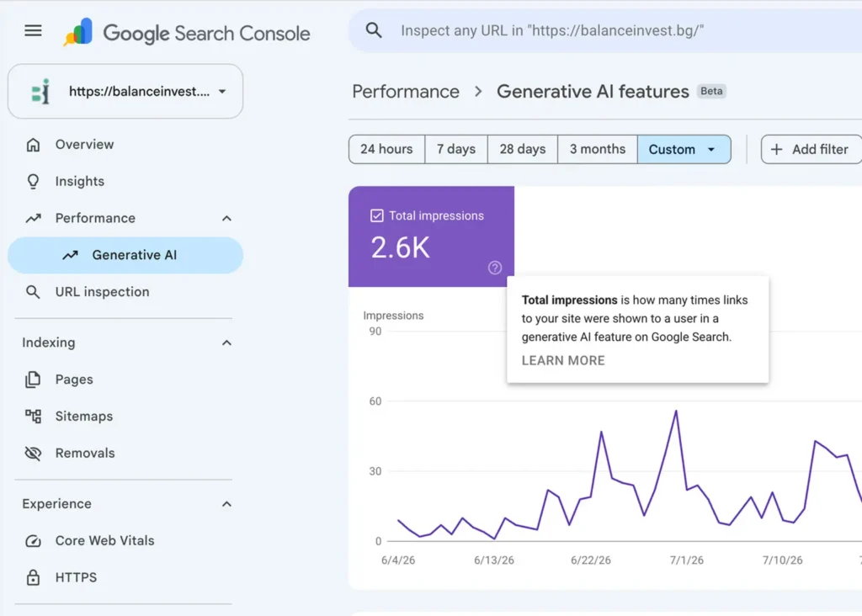The image size is (862, 616).
Task: Click the 6/4/26 date label on chart
Action: pos(398,560)
